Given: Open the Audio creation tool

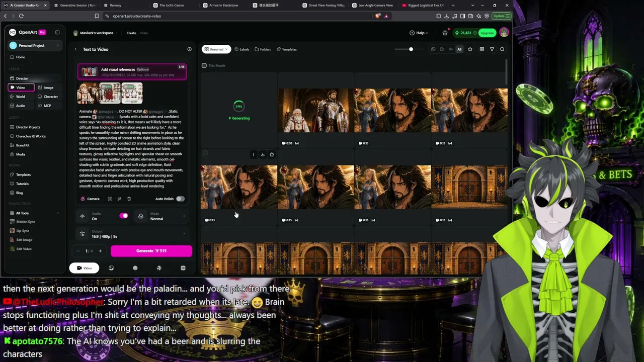Looking at the screenshot, I should [20, 106].
